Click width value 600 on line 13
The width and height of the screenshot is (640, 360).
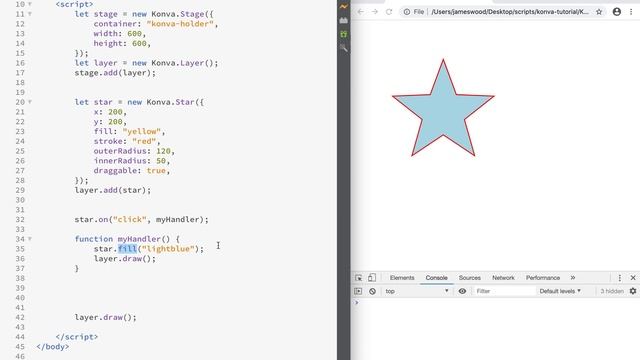pos(134,33)
